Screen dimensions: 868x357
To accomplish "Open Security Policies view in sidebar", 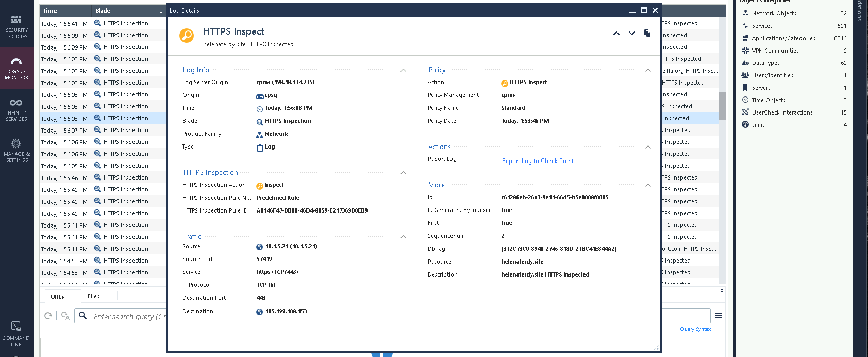I will pyautogui.click(x=16, y=26).
